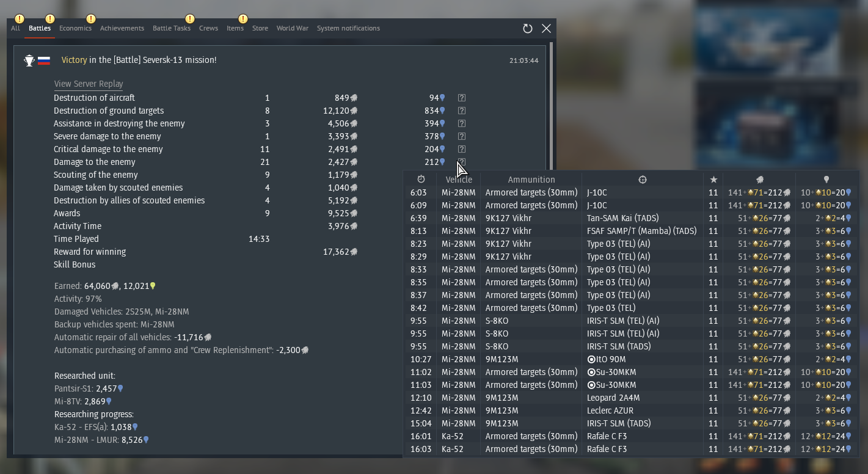The image size is (868, 474).
Task: Select the Battles tab
Action: (40, 28)
